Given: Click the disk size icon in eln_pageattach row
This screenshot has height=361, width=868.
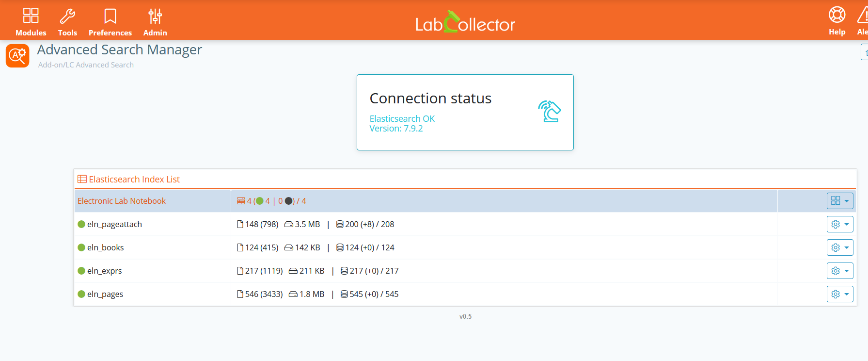Looking at the screenshot, I should [289, 224].
